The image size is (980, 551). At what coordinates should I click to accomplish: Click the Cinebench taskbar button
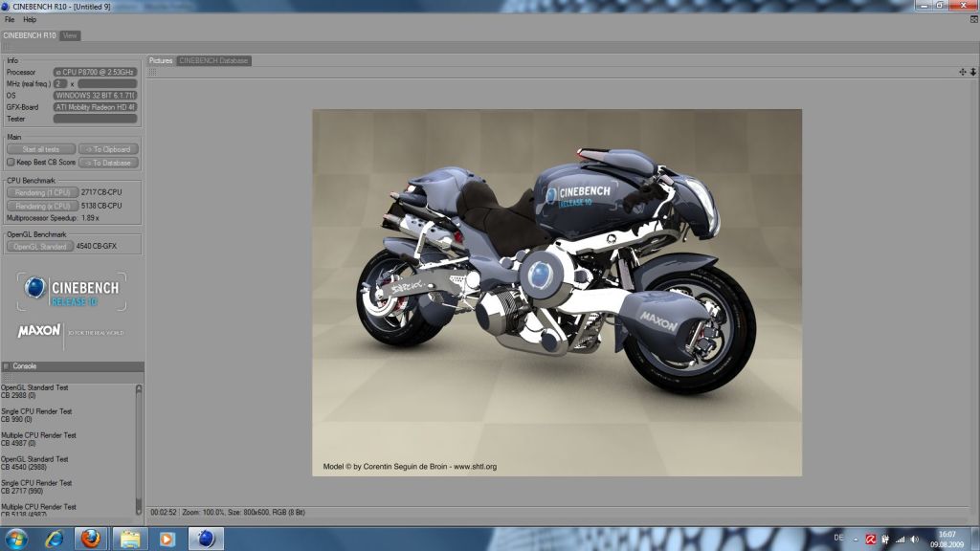click(x=206, y=539)
